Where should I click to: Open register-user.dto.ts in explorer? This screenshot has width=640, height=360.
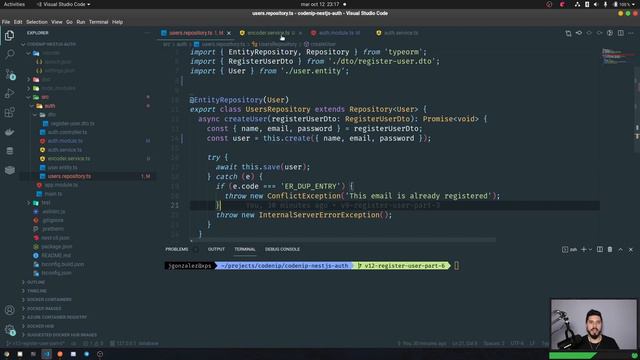coord(72,123)
